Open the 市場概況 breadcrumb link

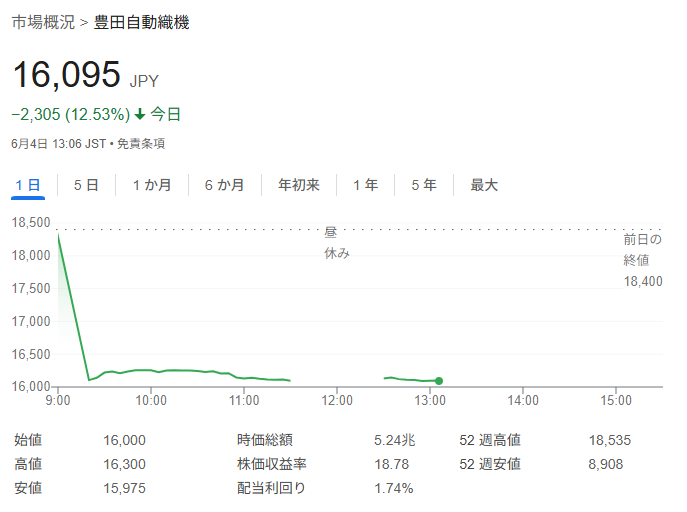[x=43, y=22]
